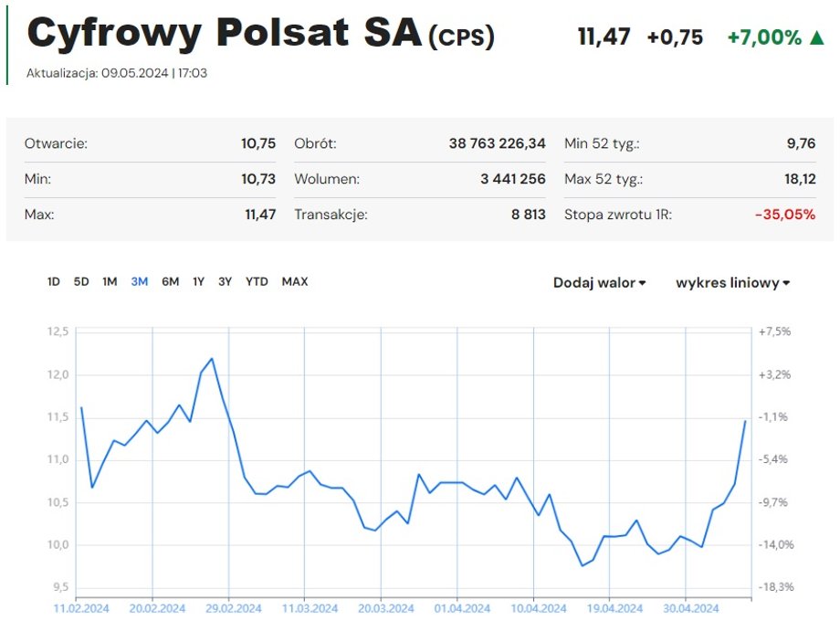The width and height of the screenshot is (840, 621).
Task: Click the current price value 11,47
Action: pos(603,37)
